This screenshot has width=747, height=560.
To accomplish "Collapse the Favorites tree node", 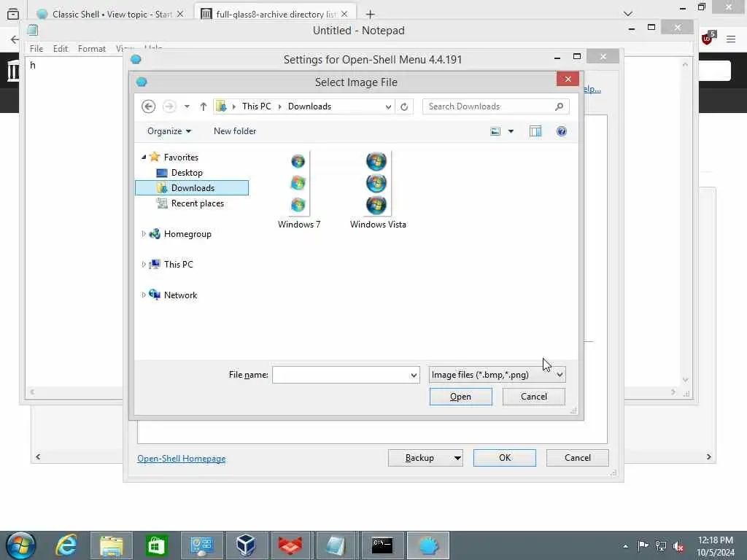I will 144,157.
